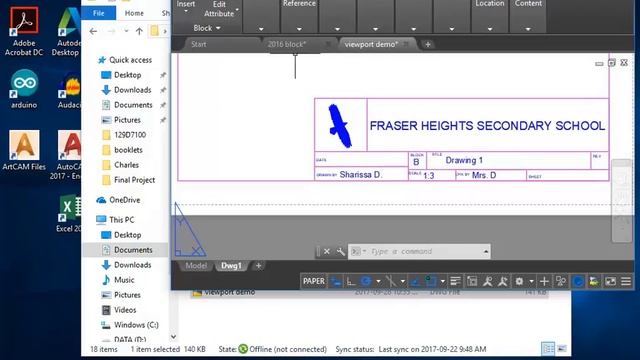
Task: Switch to details view in File Explorer
Action: click(548, 349)
